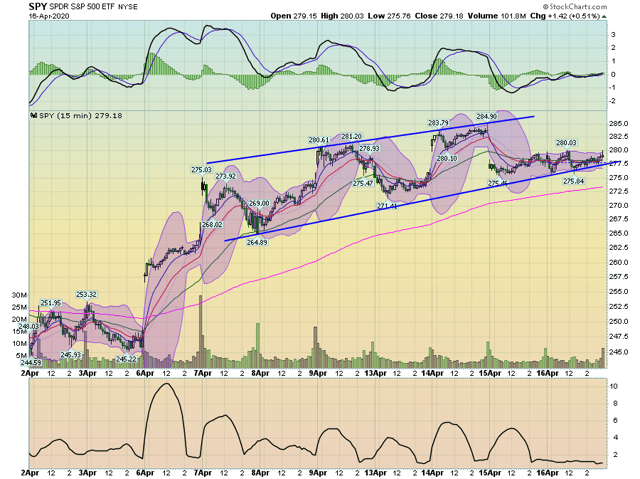
Task: Click the value 10 on the bottom indicator axis
Action: click(614, 386)
